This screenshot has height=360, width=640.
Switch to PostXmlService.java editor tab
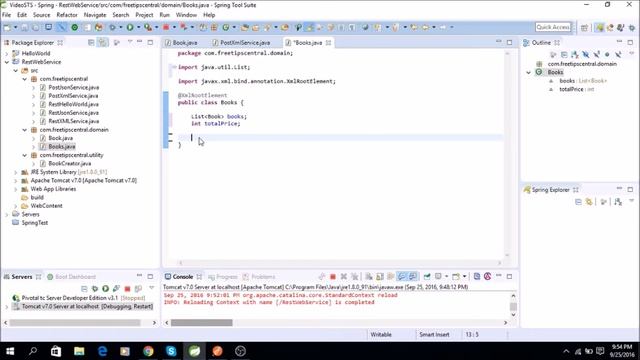pos(241,42)
